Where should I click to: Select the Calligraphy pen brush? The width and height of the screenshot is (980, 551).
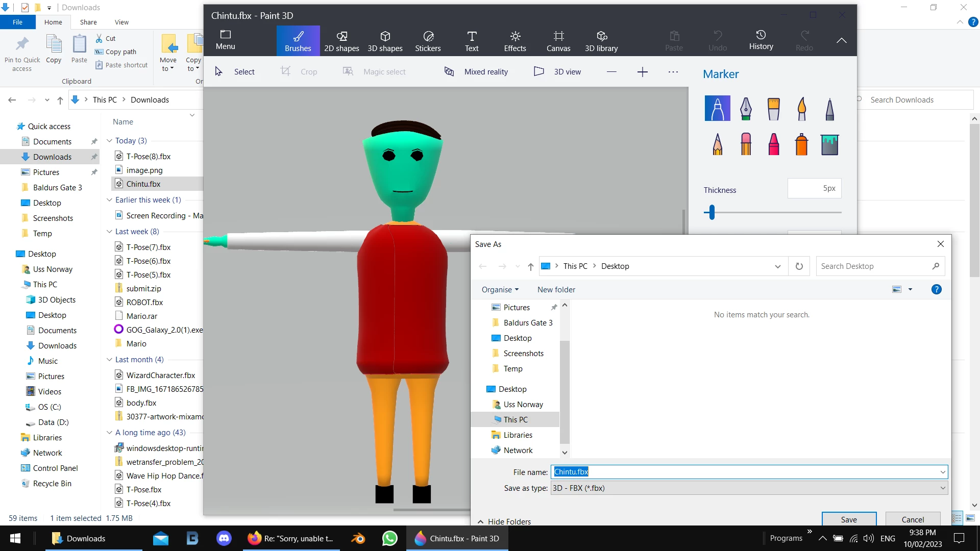tap(746, 109)
